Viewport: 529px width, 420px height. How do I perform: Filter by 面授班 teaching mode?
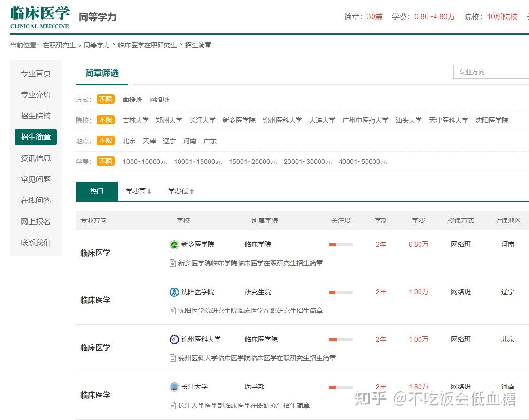pos(132,100)
